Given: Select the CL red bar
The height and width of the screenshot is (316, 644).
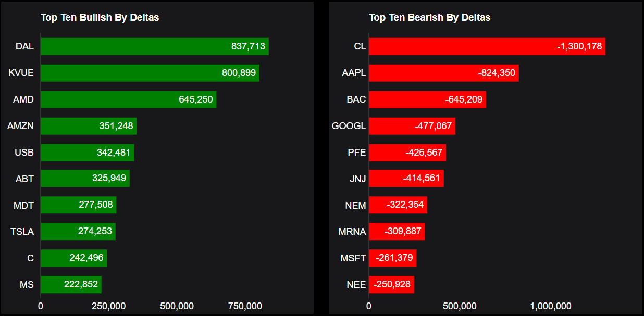Looking at the screenshot, I should [x=487, y=46].
